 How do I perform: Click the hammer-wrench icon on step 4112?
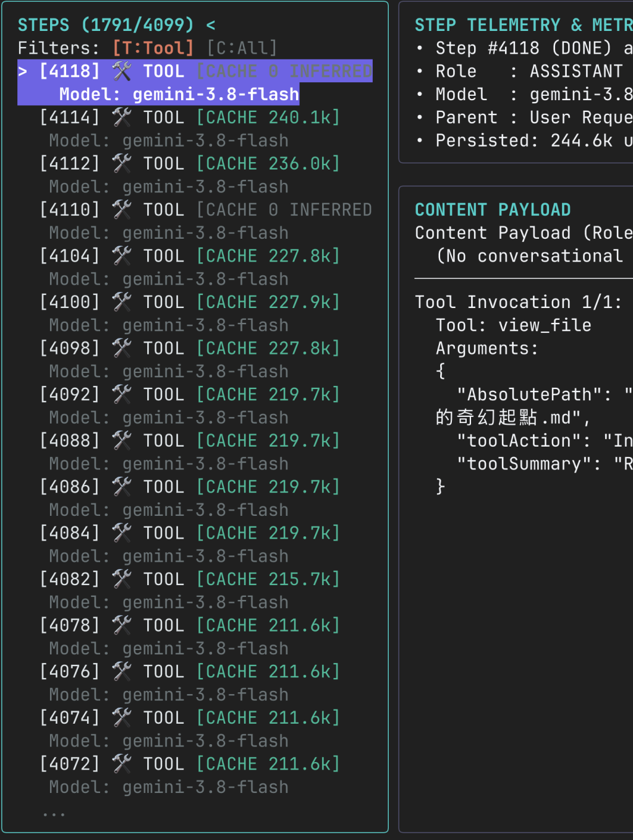[x=122, y=163]
